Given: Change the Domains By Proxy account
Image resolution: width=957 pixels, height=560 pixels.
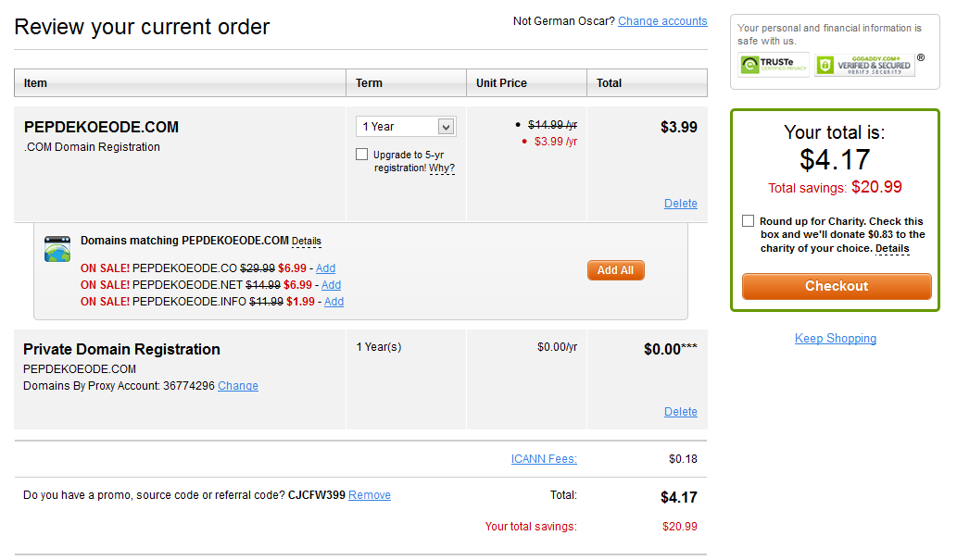Looking at the screenshot, I should coord(238,386).
